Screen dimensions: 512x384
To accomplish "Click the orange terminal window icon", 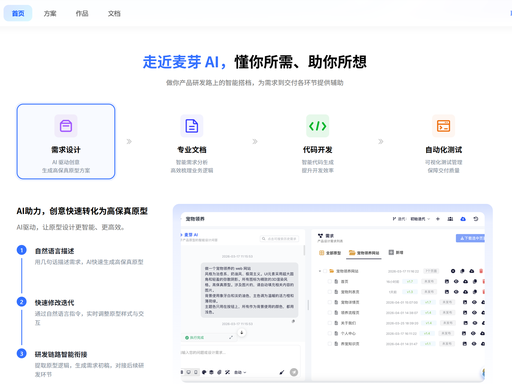I will coord(444,126).
